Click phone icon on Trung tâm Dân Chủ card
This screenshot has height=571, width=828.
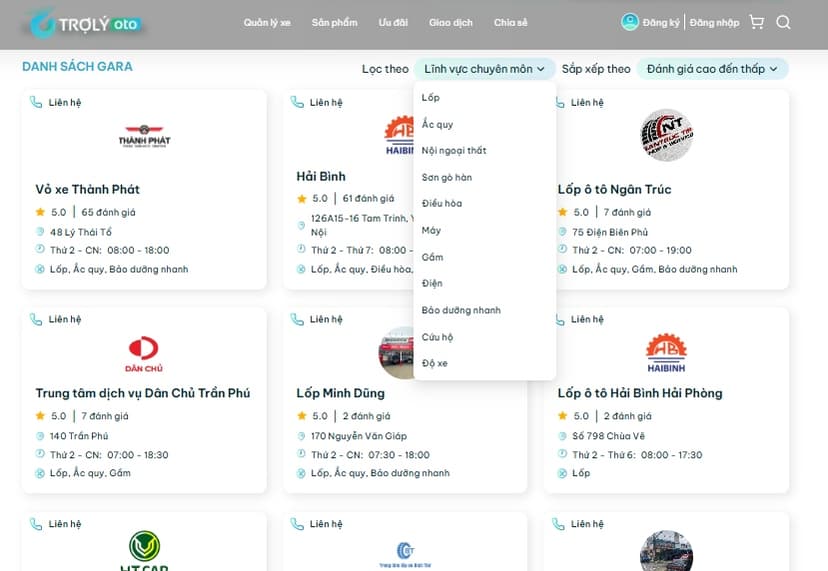[35, 319]
